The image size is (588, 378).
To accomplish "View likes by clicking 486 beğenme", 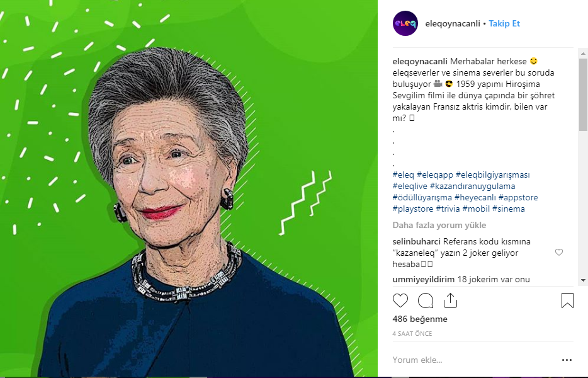I will point(419,319).
